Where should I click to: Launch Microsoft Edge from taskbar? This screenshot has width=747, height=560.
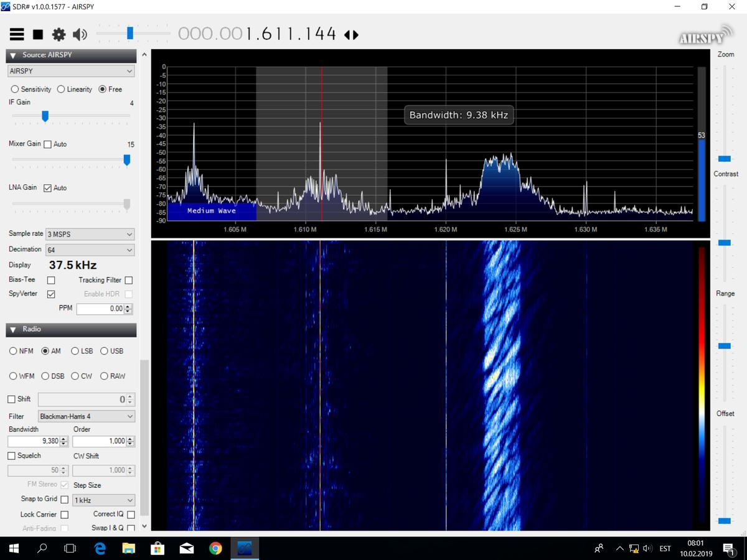point(100,548)
